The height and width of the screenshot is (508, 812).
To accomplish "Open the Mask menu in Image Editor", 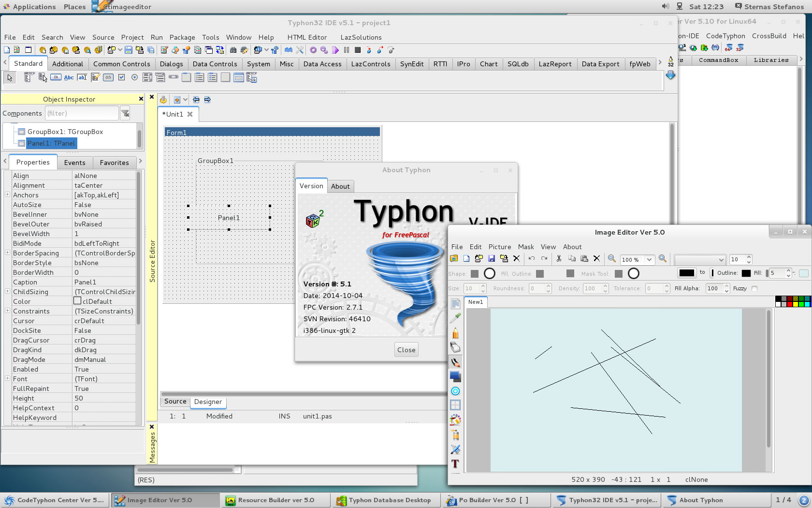I will coord(526,247).
